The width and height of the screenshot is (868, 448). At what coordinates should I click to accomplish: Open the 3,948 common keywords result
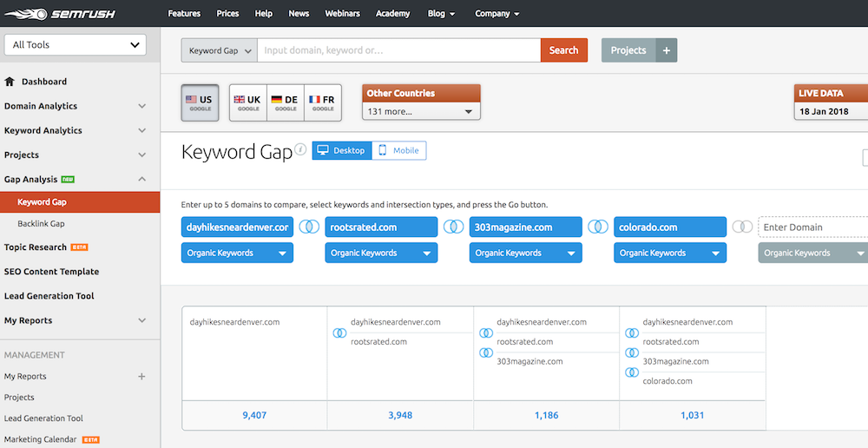400,415
